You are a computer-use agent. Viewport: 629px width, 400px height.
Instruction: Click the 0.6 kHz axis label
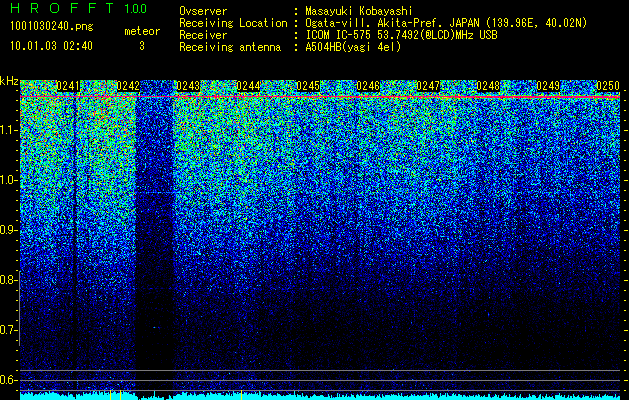click(x=9, y=380)
